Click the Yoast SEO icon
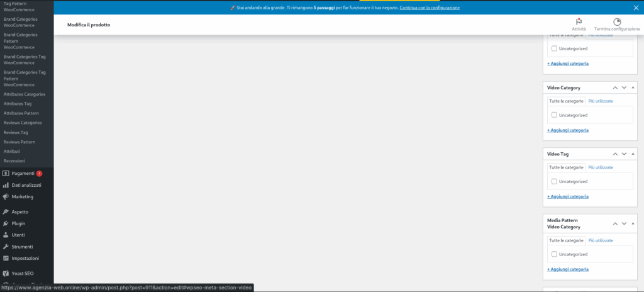The image size is (644, 292). tap(6, 273)
